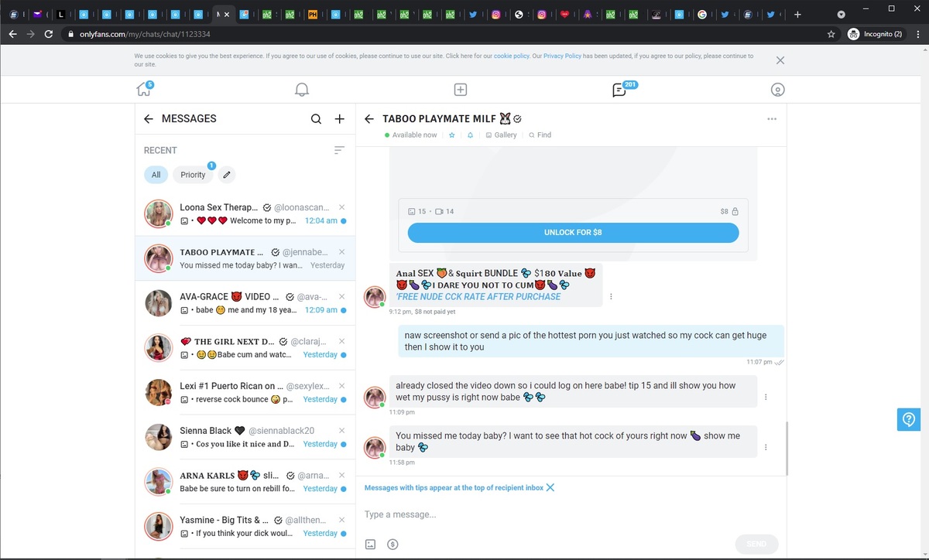Toggle chat notifications bell in chat header
Image resolution: width=929 pixels, height=560 pixels.
click(x=470, y=135)
